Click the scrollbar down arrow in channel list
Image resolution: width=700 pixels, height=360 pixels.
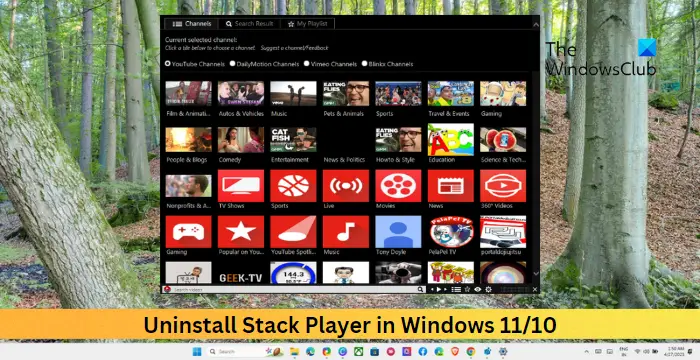tap(536, 273)
